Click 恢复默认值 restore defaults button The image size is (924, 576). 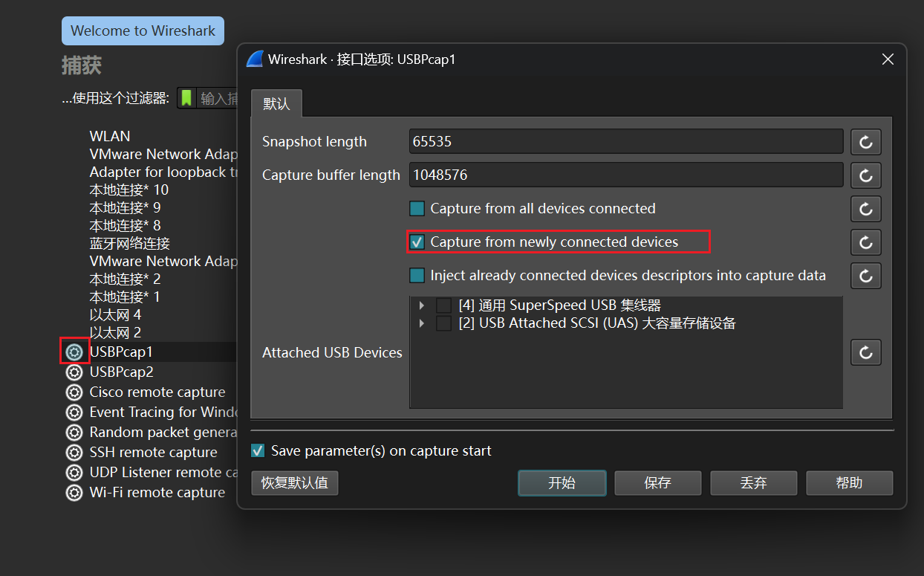point(295,483)
